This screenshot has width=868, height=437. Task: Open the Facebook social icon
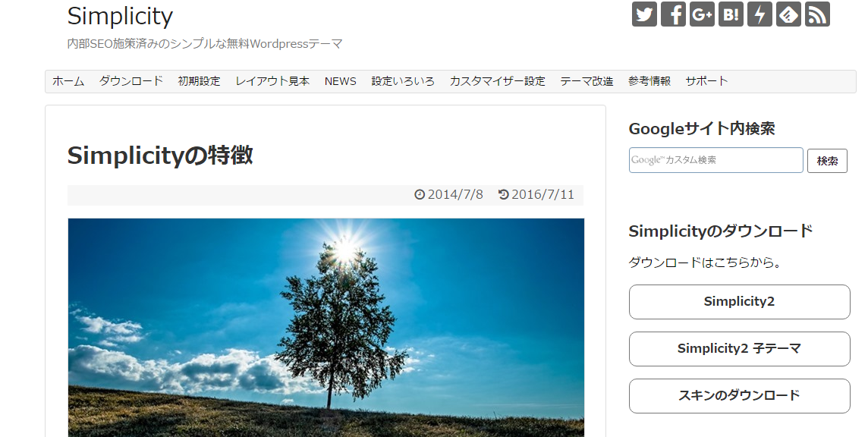pyautogui.click(x=673, y=14)
